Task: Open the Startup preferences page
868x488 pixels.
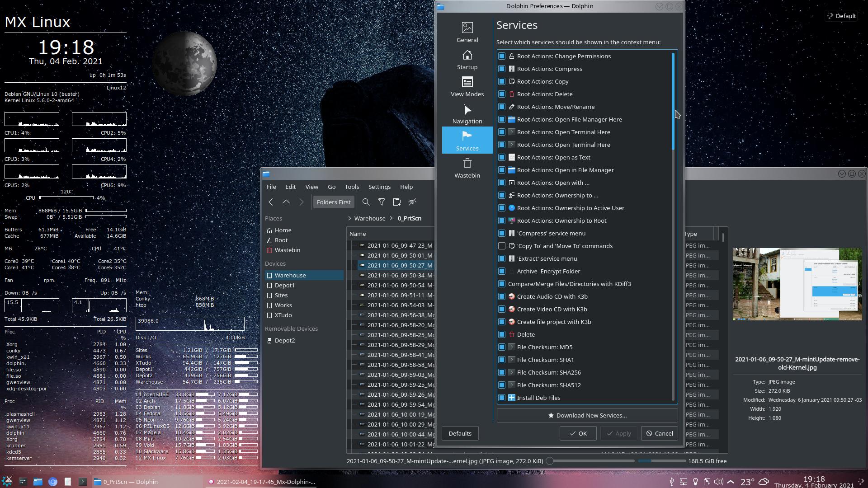Action: [x=467, y=60]
